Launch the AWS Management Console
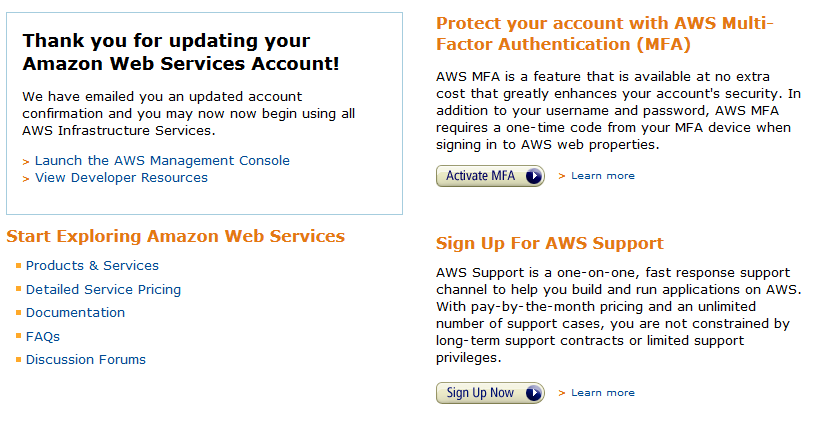830x430 pixels. [x=162, y=161]
